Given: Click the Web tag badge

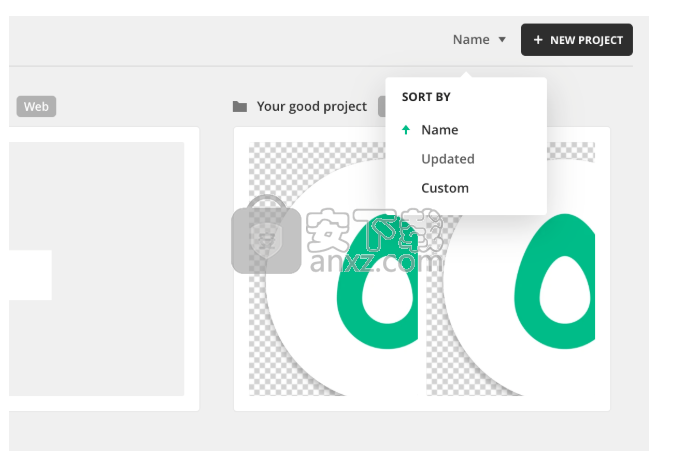Looking at the screenshot, I should point(36,106).
